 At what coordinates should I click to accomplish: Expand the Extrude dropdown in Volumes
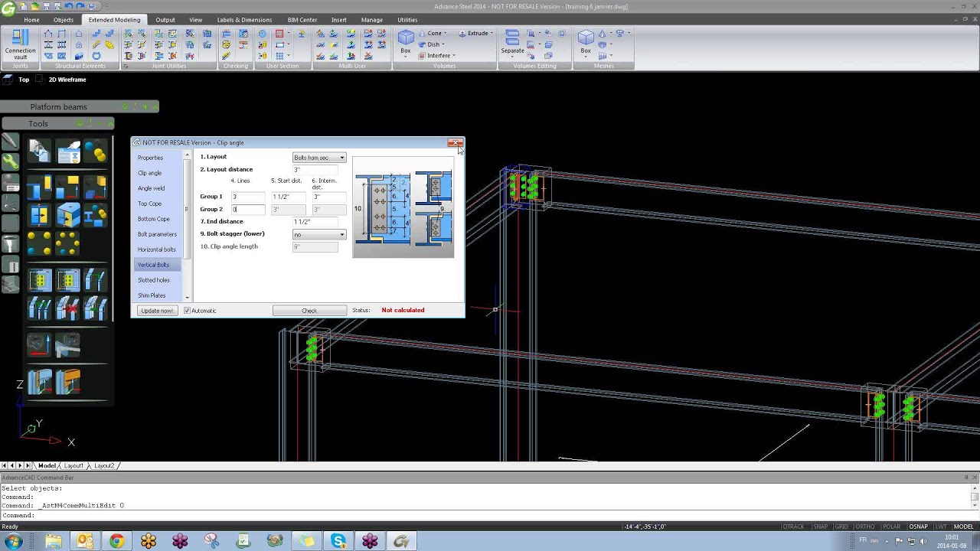(492, 34)
